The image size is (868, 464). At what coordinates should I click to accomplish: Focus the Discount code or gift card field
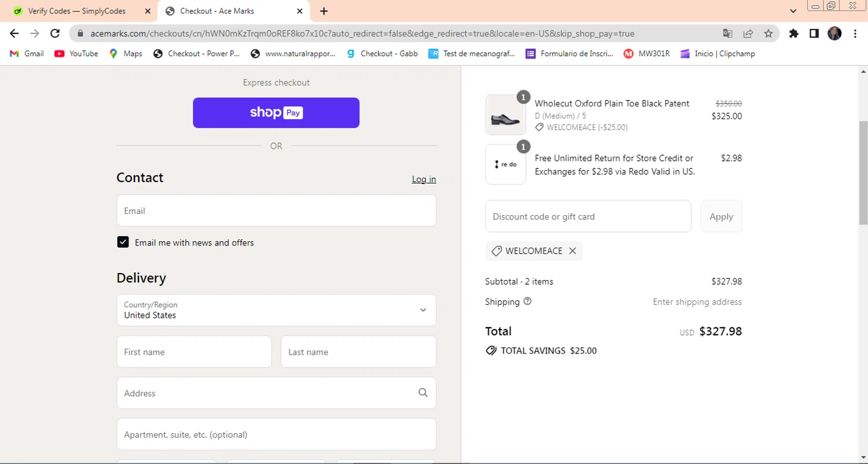[589, 216]
